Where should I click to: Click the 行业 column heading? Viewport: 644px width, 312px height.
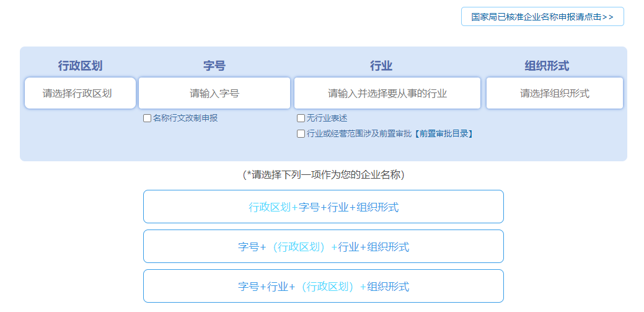click(x=381, y=66)
